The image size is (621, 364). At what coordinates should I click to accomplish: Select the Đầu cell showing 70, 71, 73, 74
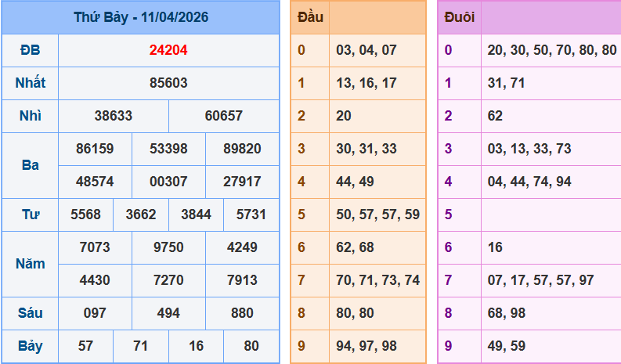(377, 280)
